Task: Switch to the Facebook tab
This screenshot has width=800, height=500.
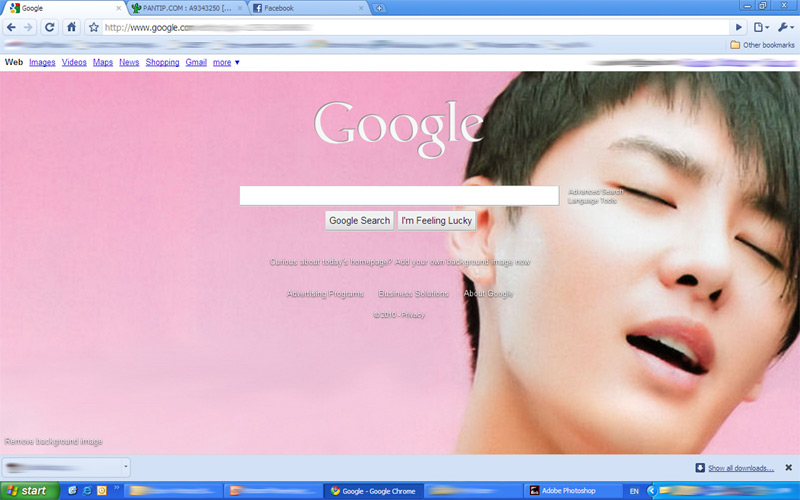Action: click(309, 8)
